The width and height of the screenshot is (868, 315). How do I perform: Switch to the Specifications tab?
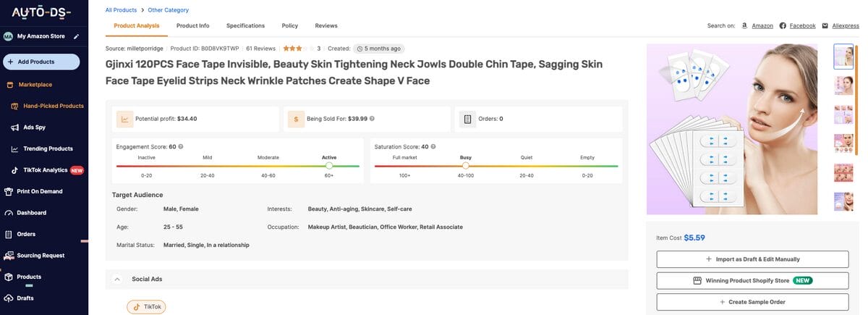(x=245, y=26)
